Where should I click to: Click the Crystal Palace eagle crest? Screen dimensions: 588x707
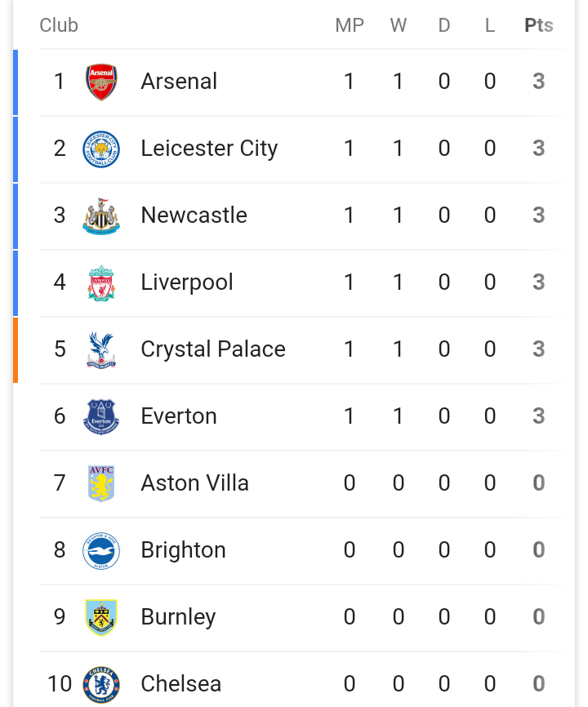point(101,349)
